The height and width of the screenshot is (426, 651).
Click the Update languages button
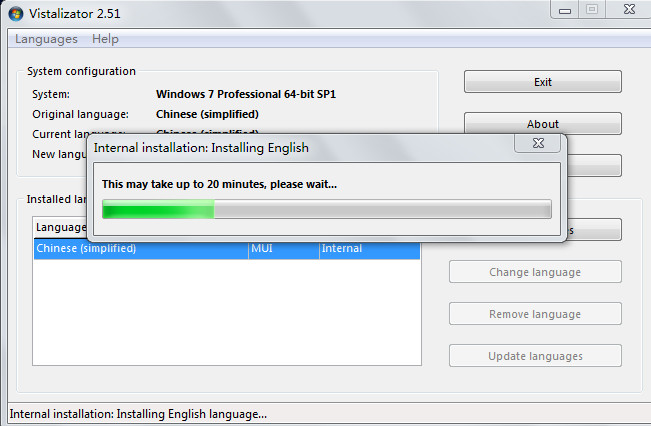click(535, 356)
